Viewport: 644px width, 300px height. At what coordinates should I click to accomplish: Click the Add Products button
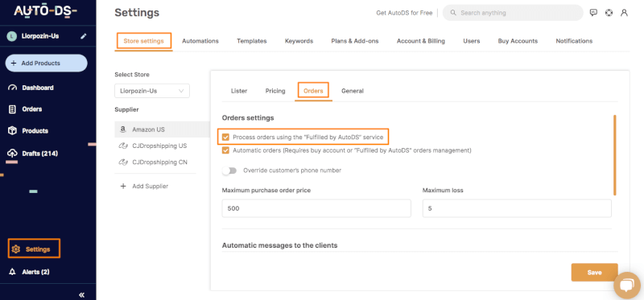click(47, 64)
